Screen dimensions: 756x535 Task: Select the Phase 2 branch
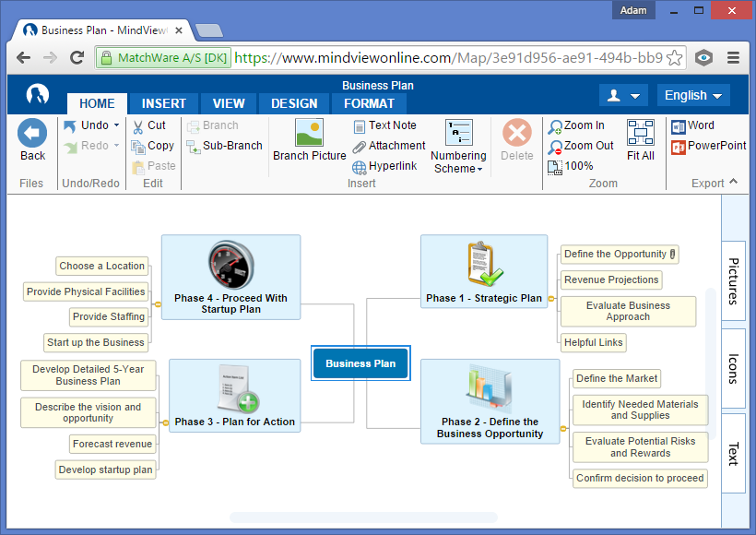click(x=490, y=401)
